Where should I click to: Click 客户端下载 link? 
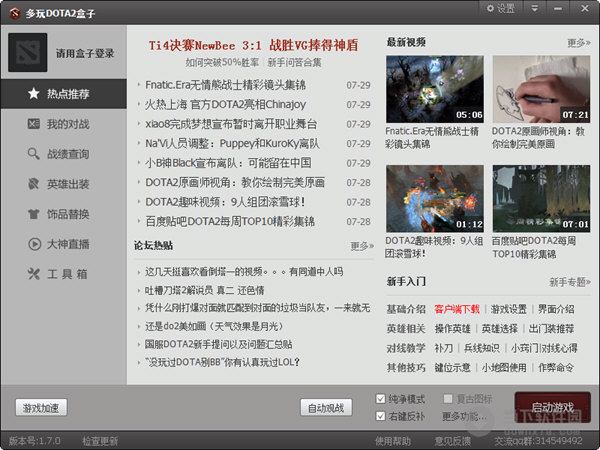point(457,309)
